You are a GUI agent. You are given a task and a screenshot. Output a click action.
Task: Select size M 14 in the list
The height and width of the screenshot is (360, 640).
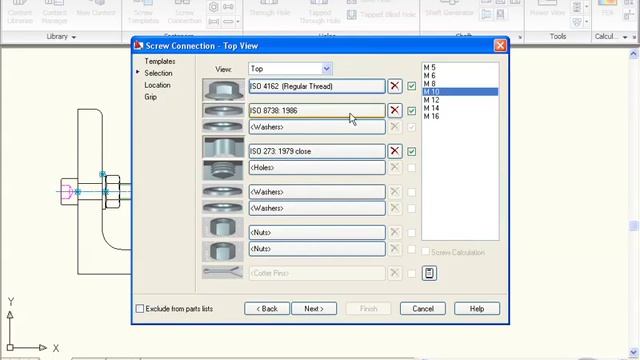[460, 108]
